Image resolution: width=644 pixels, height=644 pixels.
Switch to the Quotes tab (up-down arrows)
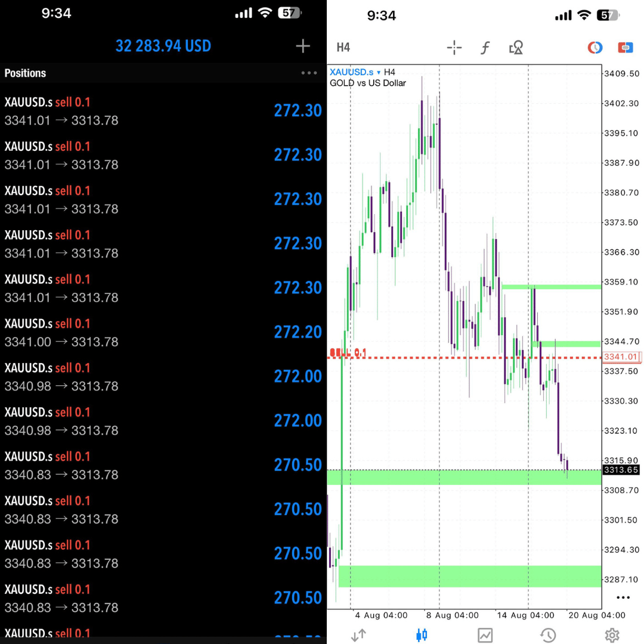coord(358,635)
